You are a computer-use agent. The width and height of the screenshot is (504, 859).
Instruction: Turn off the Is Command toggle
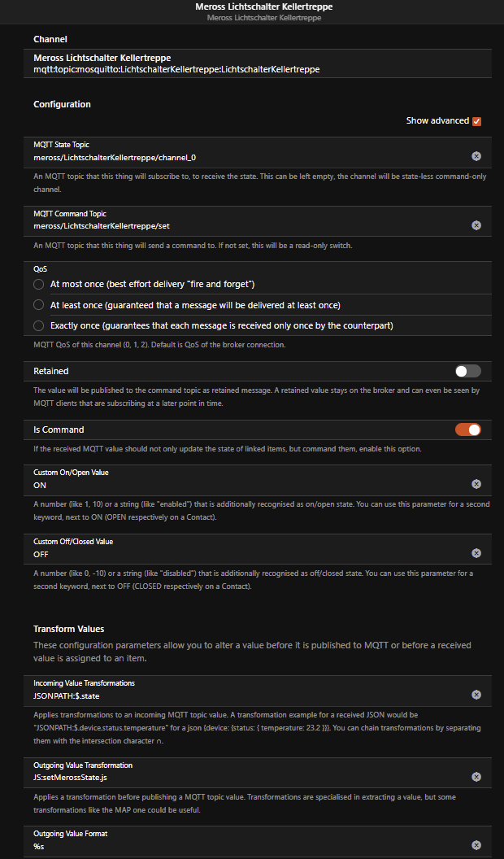pyautogui.click(x=468, y=429)
